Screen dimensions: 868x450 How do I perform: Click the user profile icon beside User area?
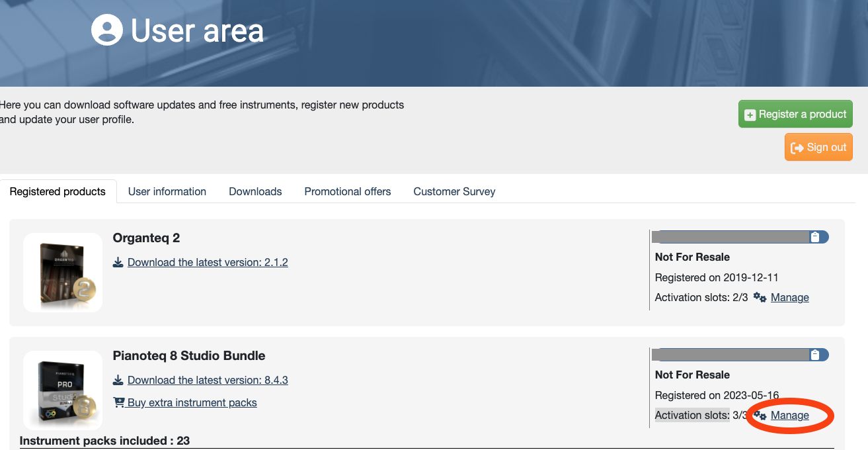[x=107, y=30]
